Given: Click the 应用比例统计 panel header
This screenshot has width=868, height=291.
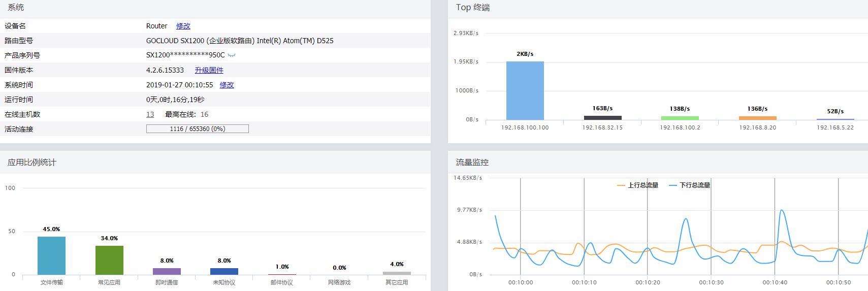Looking at the screenshot, I should (x=31, y=163).
